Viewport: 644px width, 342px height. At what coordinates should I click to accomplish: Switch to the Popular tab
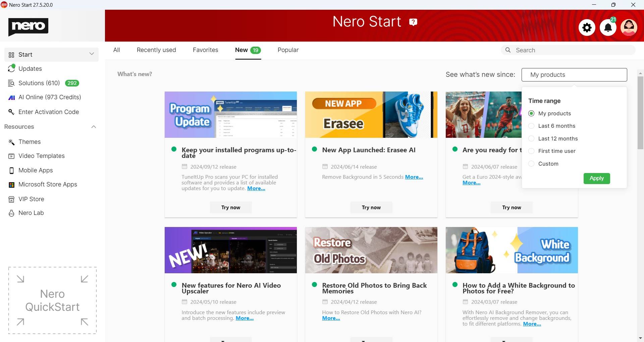[x=288, y=50]
